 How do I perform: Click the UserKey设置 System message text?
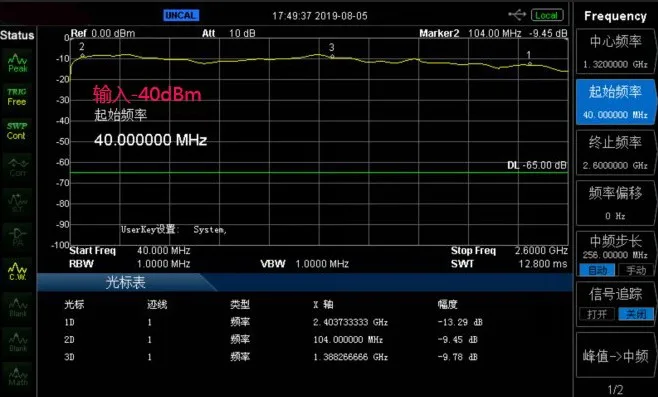coord(174,230)
